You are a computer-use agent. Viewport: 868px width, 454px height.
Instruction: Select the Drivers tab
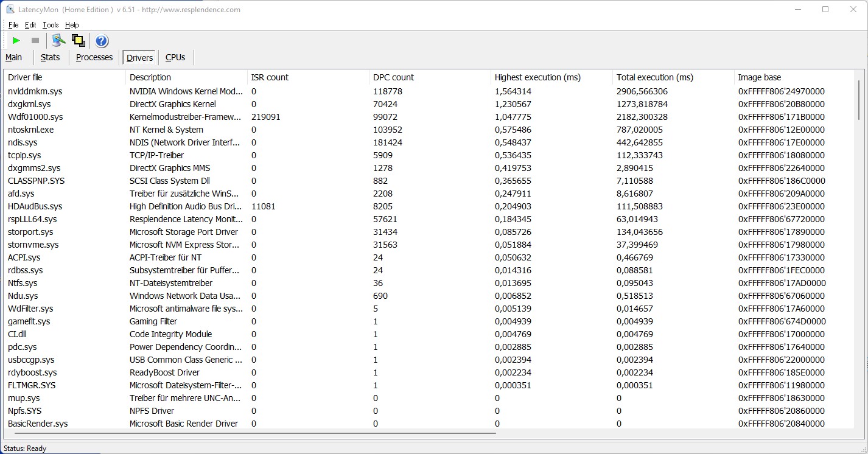click(140, 58)
